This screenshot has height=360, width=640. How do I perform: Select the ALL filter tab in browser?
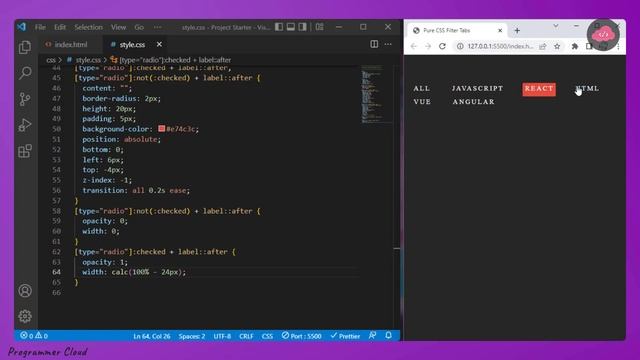click(422, 89)
